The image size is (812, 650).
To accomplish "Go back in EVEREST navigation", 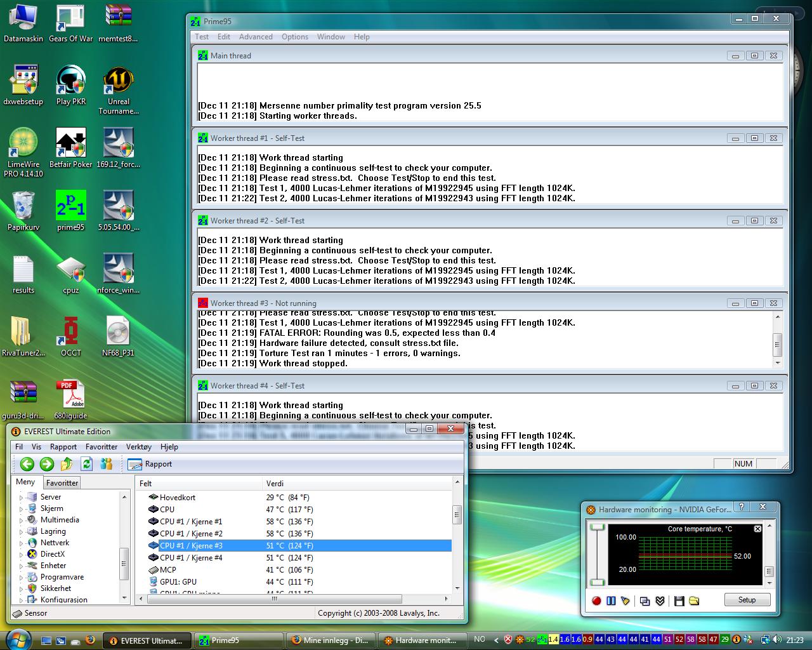I will (x=27, y=464).
